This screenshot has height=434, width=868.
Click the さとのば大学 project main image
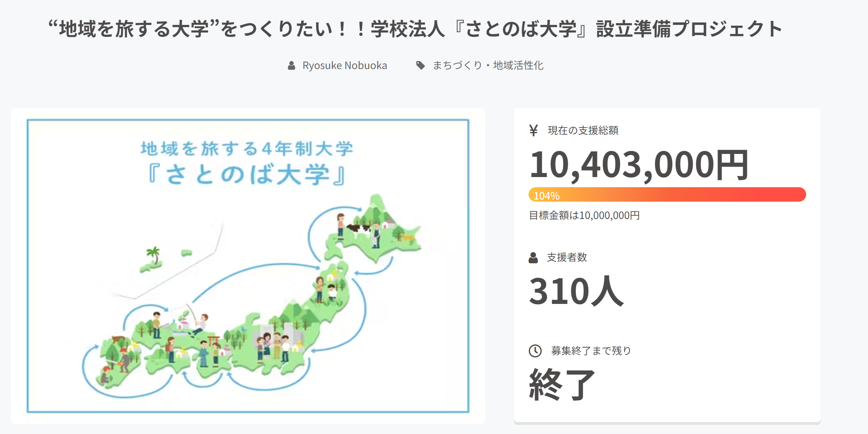click(x=248, y=266)
